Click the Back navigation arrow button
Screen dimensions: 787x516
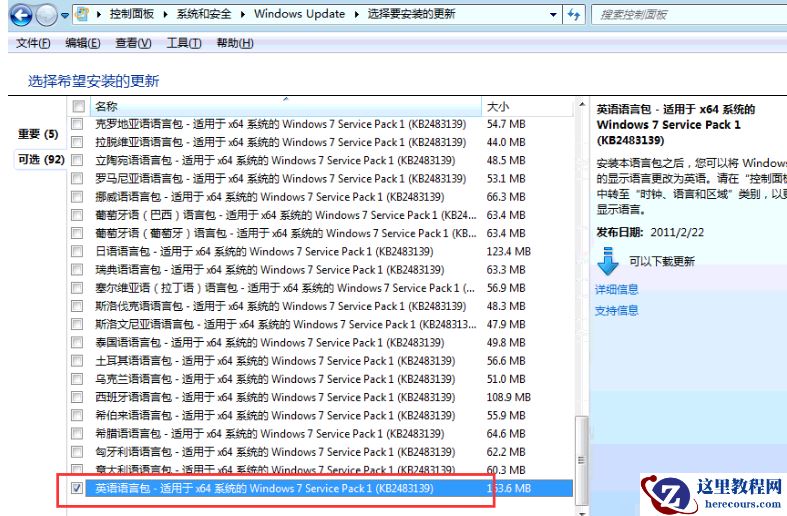(22, 15)
